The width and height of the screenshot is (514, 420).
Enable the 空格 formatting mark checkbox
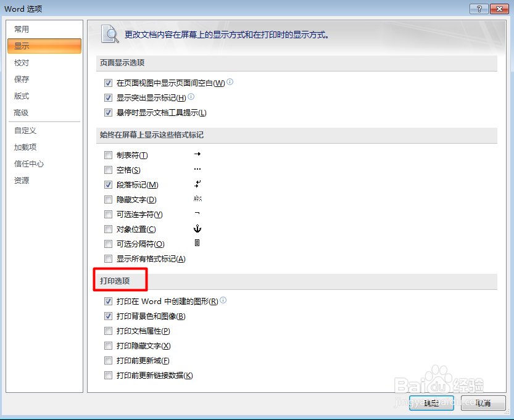tap(108, 170)
